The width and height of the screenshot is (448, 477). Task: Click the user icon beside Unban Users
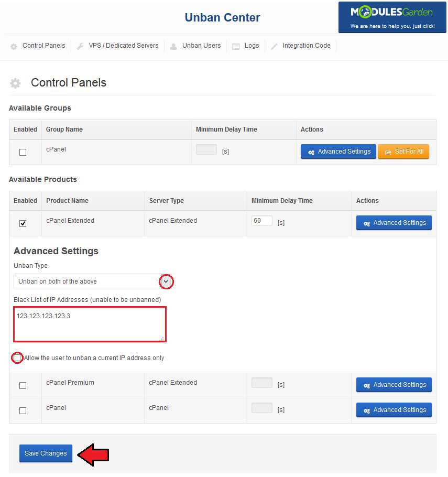click(x=173, y=47)
